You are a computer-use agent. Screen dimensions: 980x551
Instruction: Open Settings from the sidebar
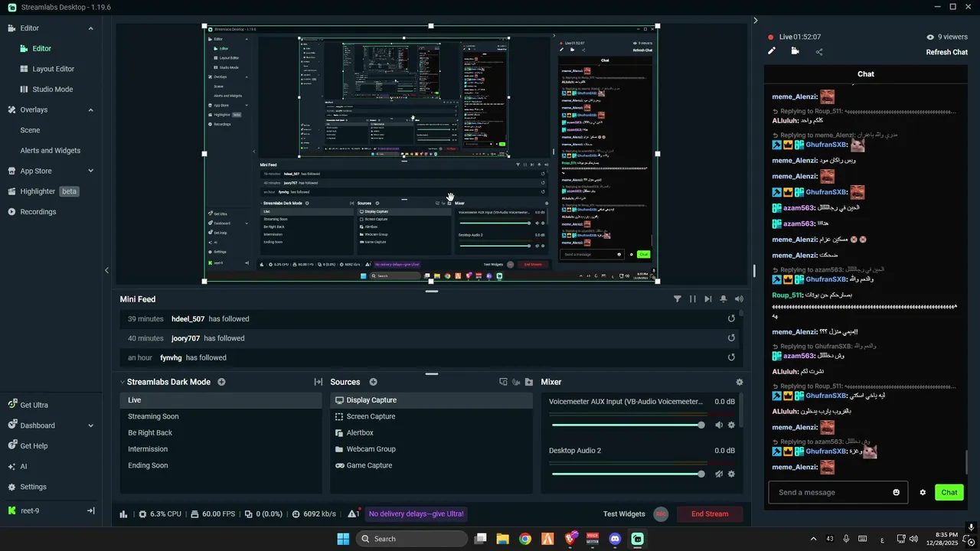27,487
